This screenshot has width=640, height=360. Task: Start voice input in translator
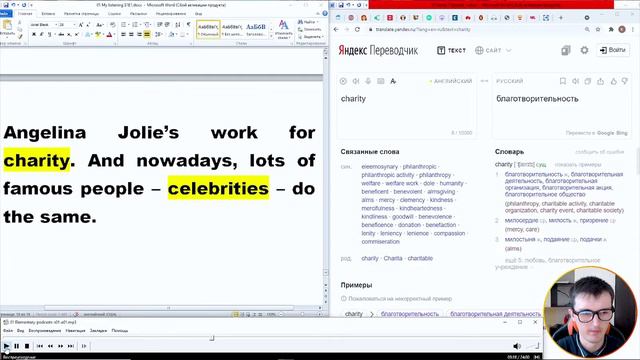368,81
